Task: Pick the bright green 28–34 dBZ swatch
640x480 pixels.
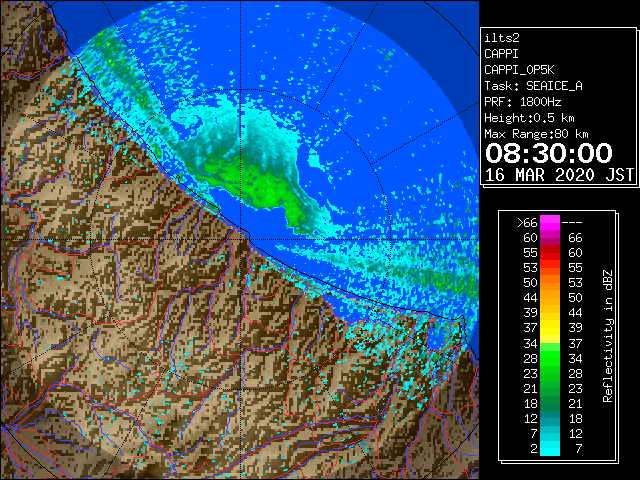Action: click(550, 358)
